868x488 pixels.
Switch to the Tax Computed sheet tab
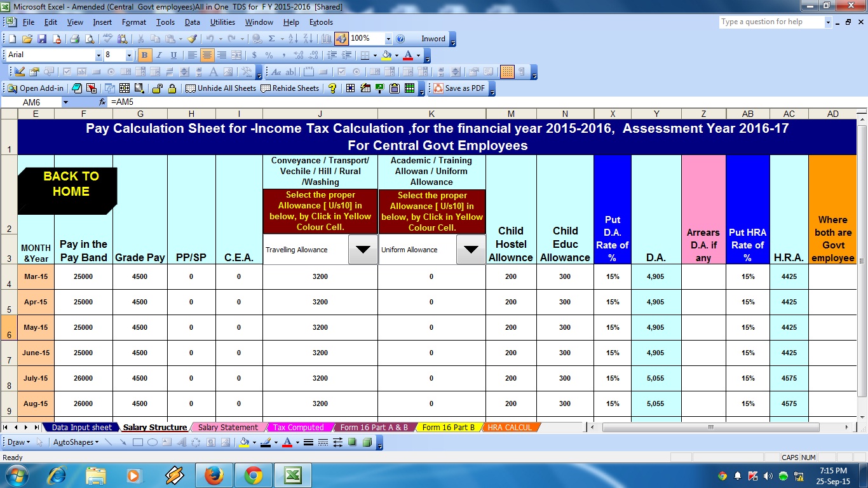[298, 428]
